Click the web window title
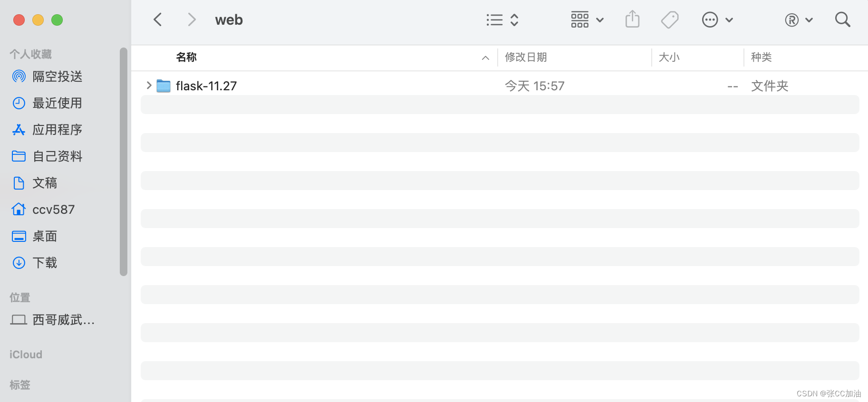Viewport: 868px width, 402px height. 229,20
